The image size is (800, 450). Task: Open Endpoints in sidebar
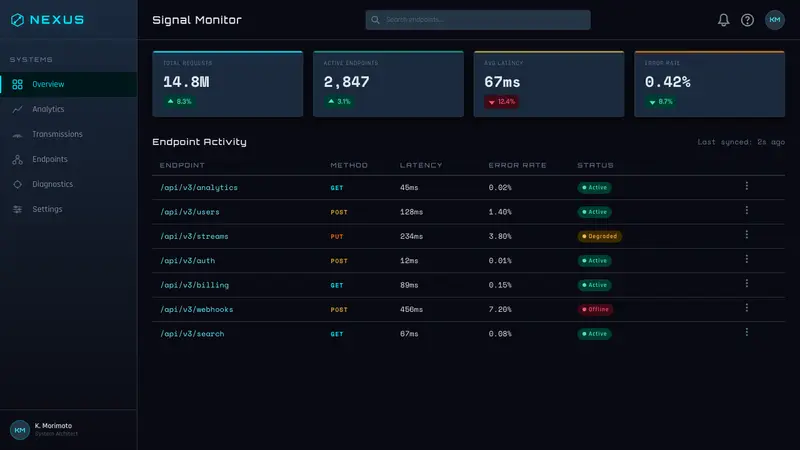pos(68,159)
